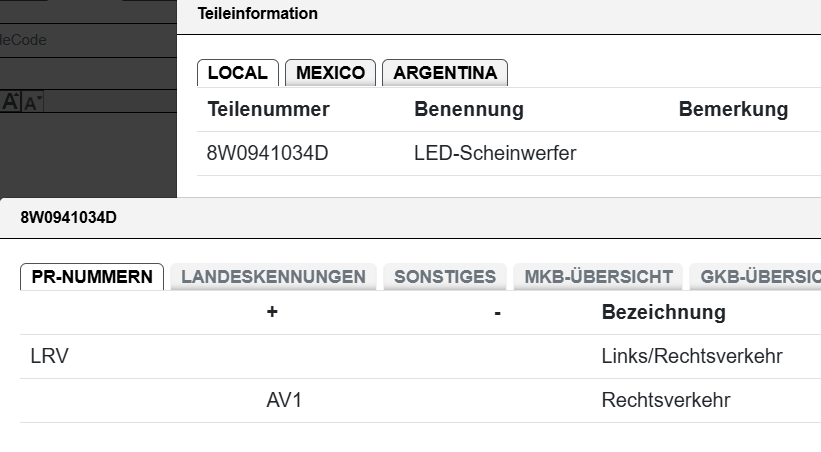Viewport: 821px width, 452px height.
Task: Click the Benennung column header
Action: (469, 110)
